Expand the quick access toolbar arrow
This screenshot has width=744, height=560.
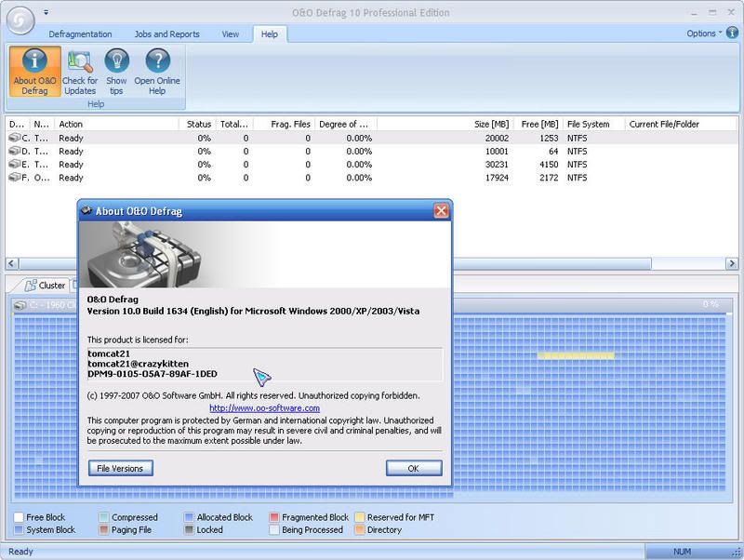[x=46, y=13]
